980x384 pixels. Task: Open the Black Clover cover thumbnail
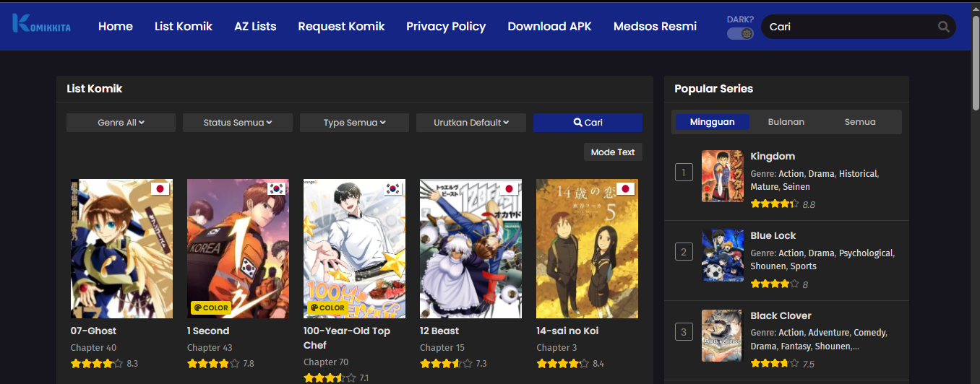[x=722, y=336]
